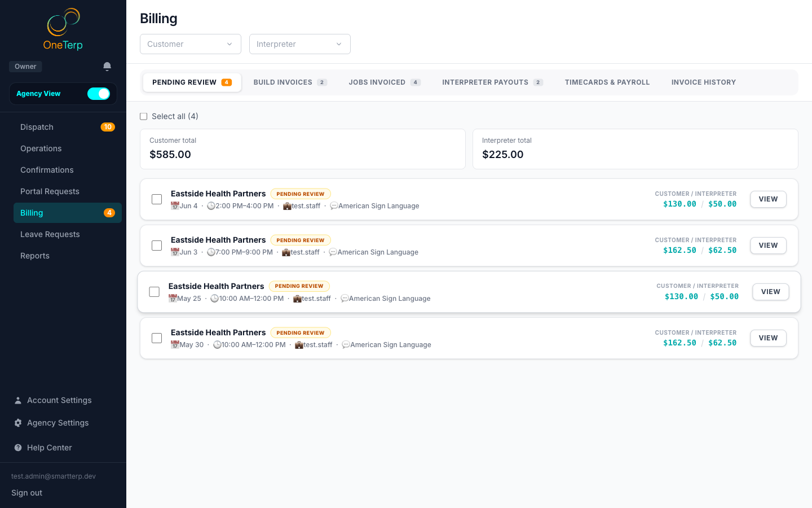Click briefcase icon in Jun 3 row
The image size is (812, 508).
pyautogui.click(x=286, y=252)
